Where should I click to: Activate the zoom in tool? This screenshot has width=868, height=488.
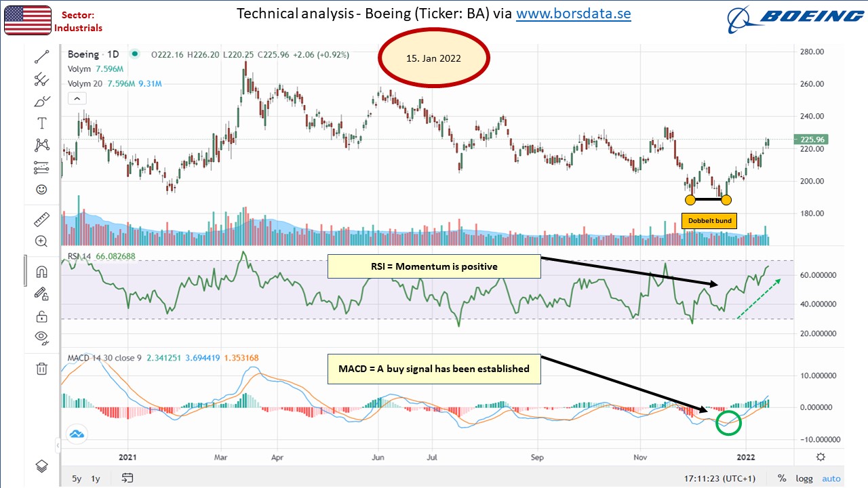click(x=41, y=241)
